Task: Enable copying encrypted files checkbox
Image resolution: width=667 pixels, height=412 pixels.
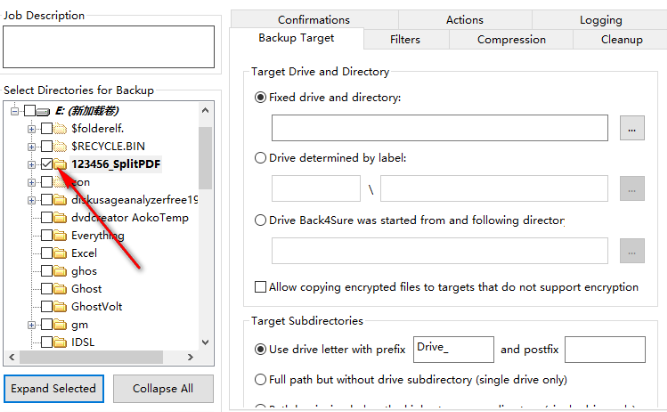Action: [x=261, y=287]
